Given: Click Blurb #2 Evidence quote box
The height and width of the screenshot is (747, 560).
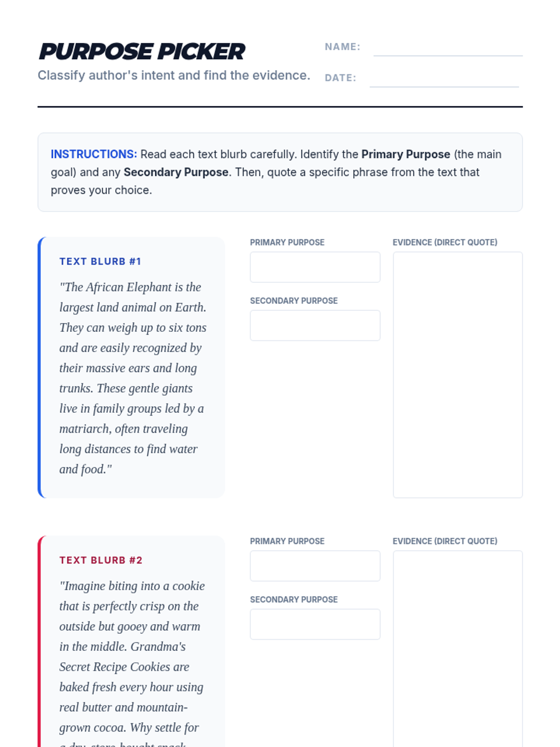Looking at the screenshot, I should click(x=458, y=649).
